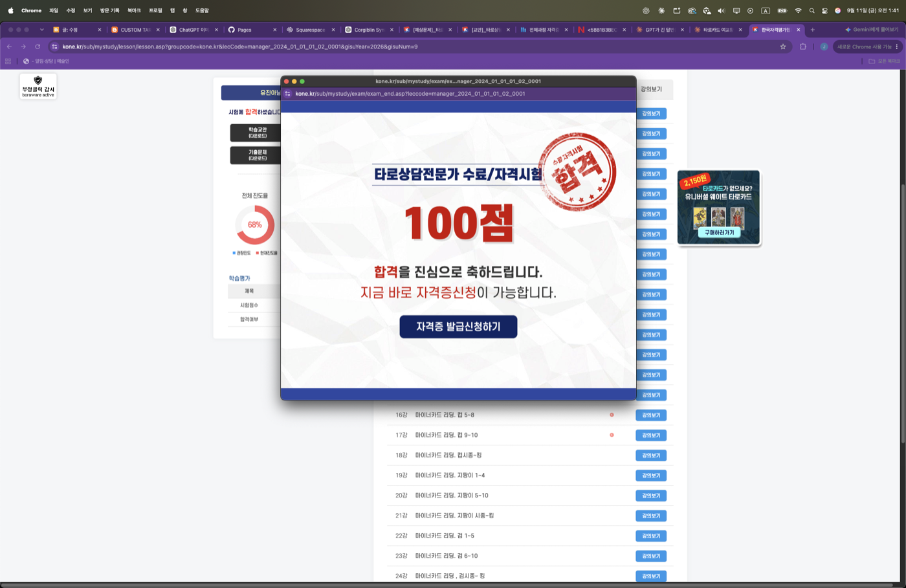Click the input source 'A' icon
The image size is (906, 588).
pyautogui.click(x=766, y=10)
